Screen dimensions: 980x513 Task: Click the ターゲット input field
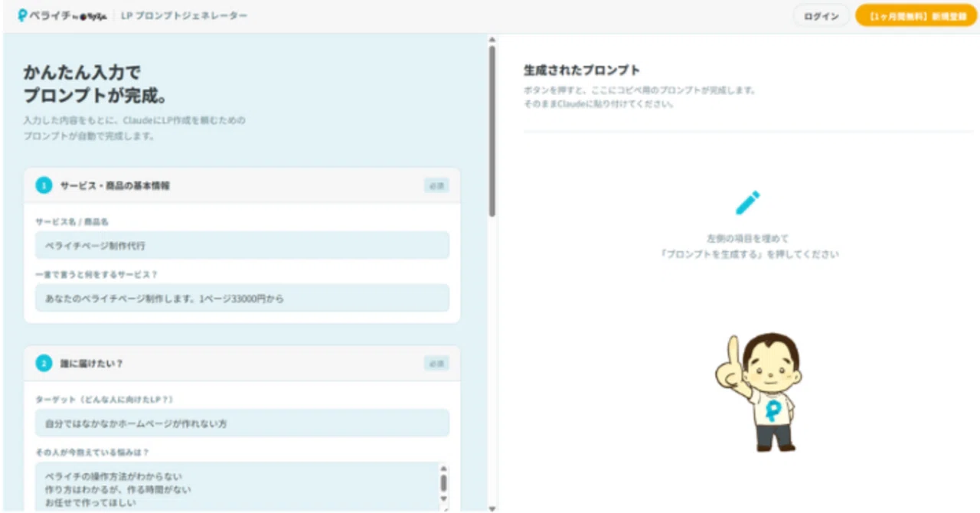tap(242, 423)
